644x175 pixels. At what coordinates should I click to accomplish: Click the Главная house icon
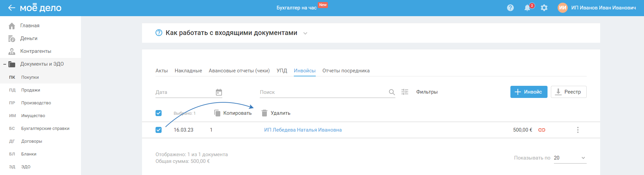pos(12,26)
